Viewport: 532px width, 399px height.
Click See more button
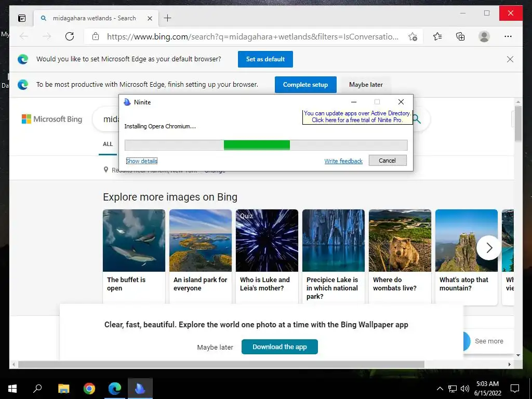point(489,341)
